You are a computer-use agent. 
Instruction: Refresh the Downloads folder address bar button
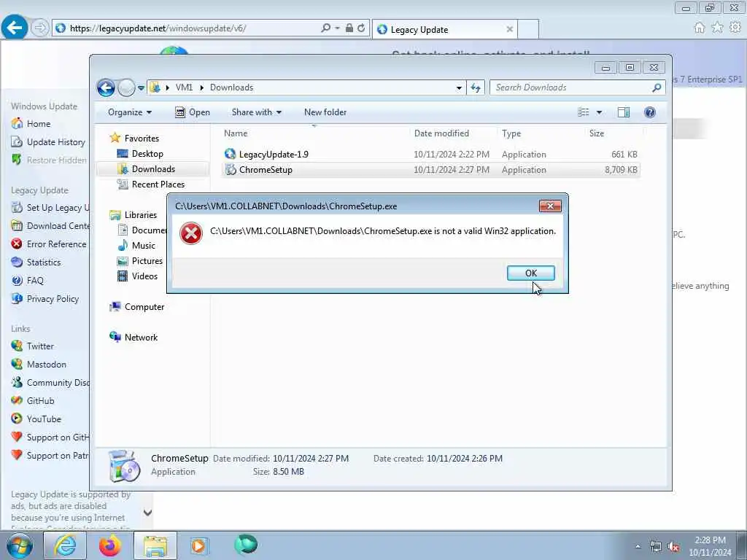click(476, 87)
